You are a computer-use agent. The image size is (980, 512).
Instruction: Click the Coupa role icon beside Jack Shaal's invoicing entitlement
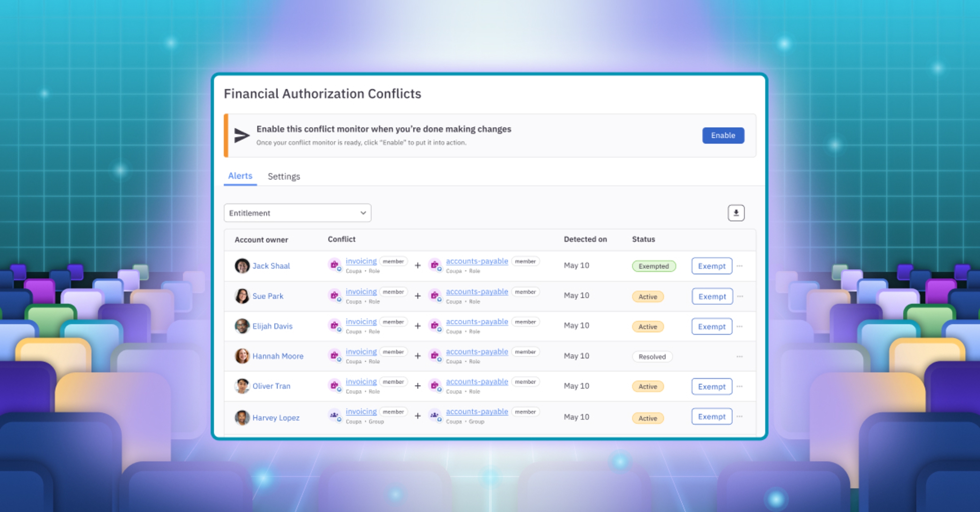334,265
